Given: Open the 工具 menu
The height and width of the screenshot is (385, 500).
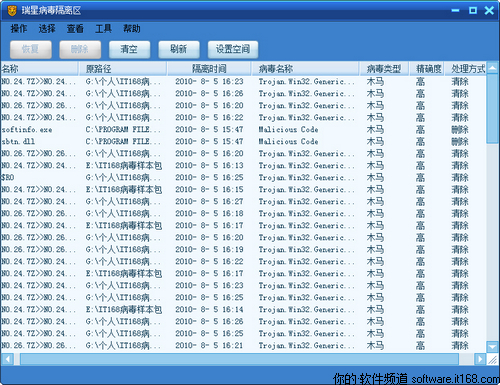Looking at the screenshot, I should click(103, 29).
